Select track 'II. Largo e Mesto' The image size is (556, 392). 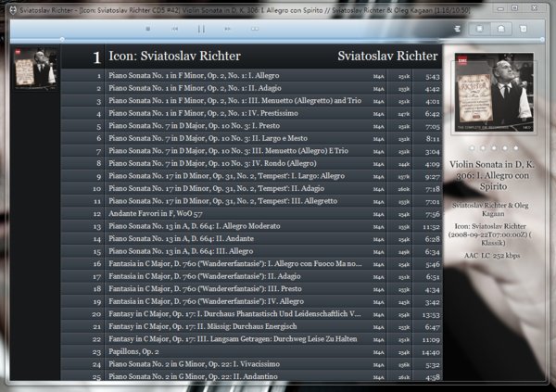(x=251, y=138)
